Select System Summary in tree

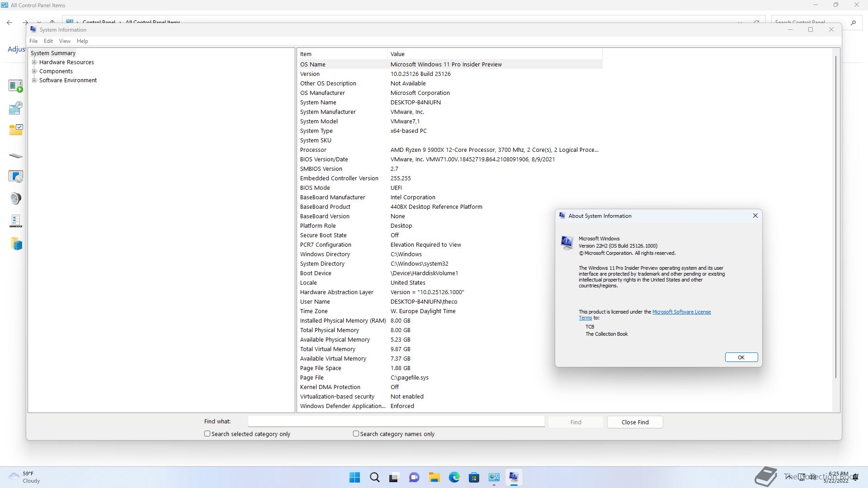pos(53,53)
